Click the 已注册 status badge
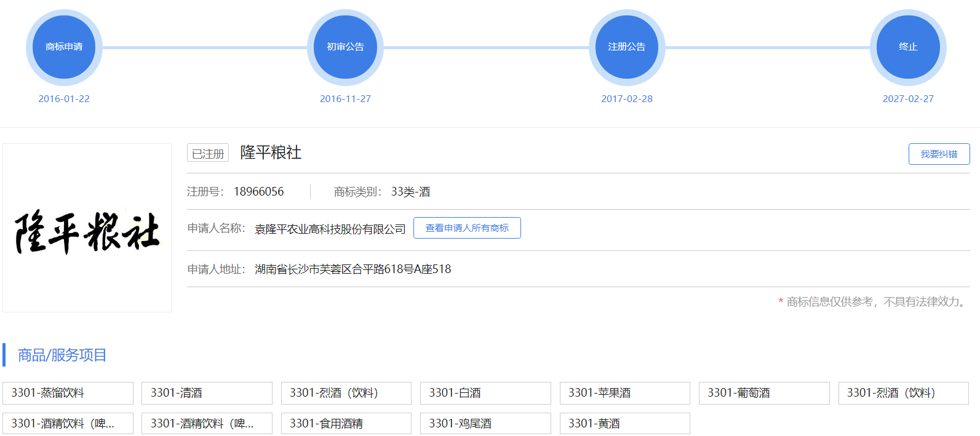 208,153
